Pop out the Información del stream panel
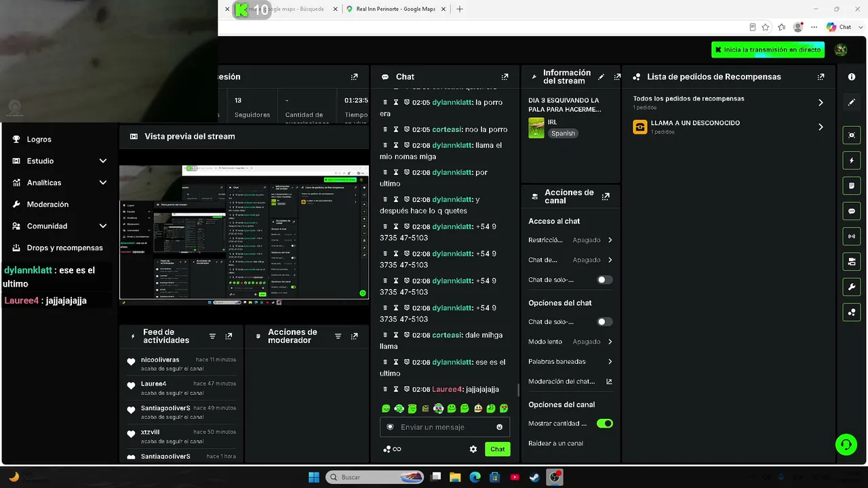Viewport: 868px width, 488px height. (x=617, y=77)
